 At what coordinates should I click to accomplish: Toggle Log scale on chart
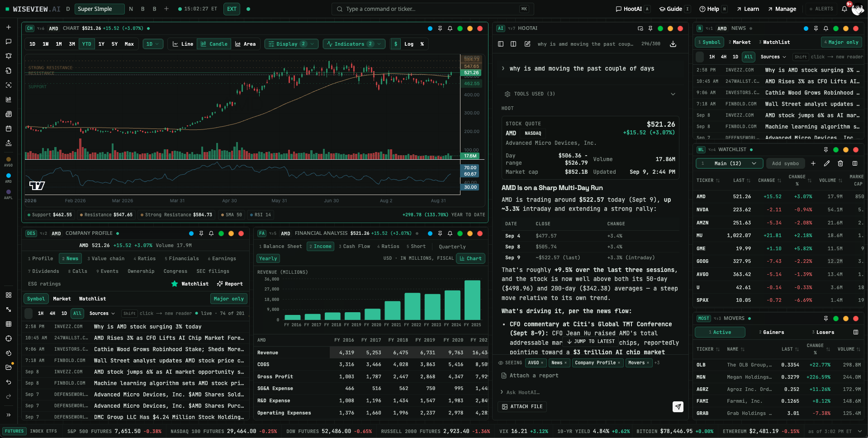click(409, 44)
